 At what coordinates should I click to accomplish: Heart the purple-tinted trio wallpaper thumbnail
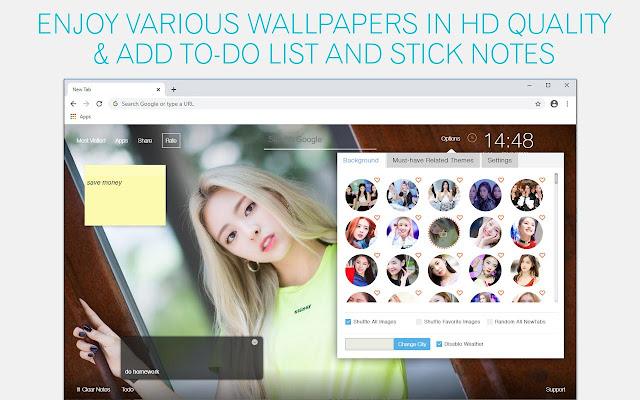pos(501,180)
